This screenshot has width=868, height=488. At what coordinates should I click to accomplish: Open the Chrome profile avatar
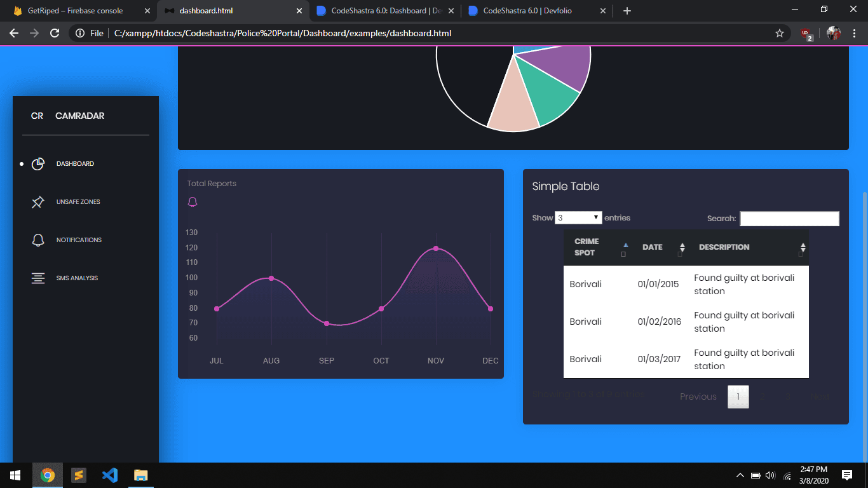pos(834,33)
